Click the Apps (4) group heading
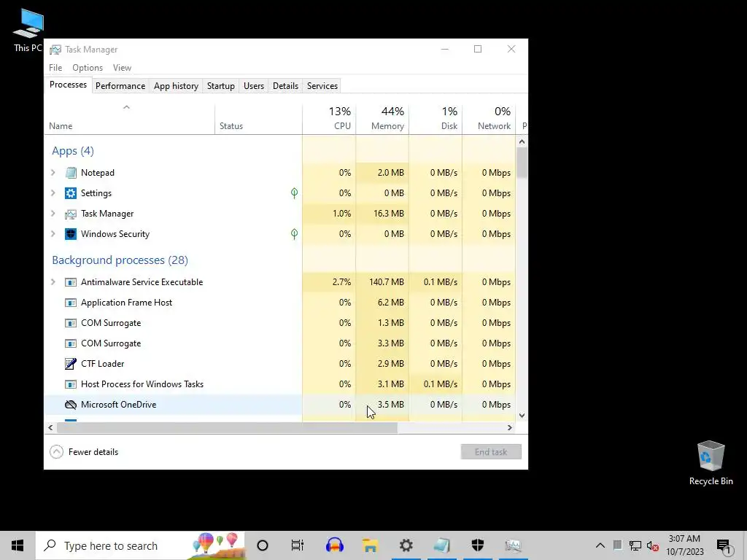The height and width of the screenshot is (560, 747). (x=73, y=151)
